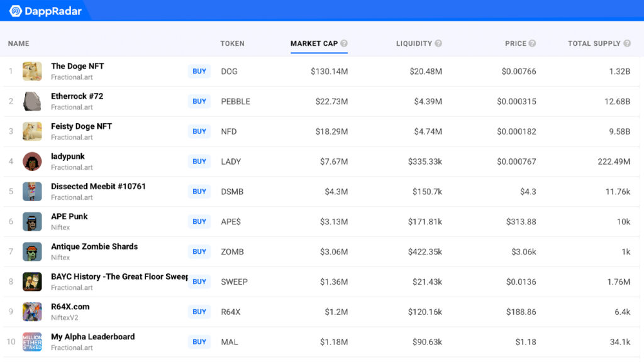Open the Etherrock #72 name link
Image resolution: width=644 pixels, height=362 pixels.
(x=77, y=96)
